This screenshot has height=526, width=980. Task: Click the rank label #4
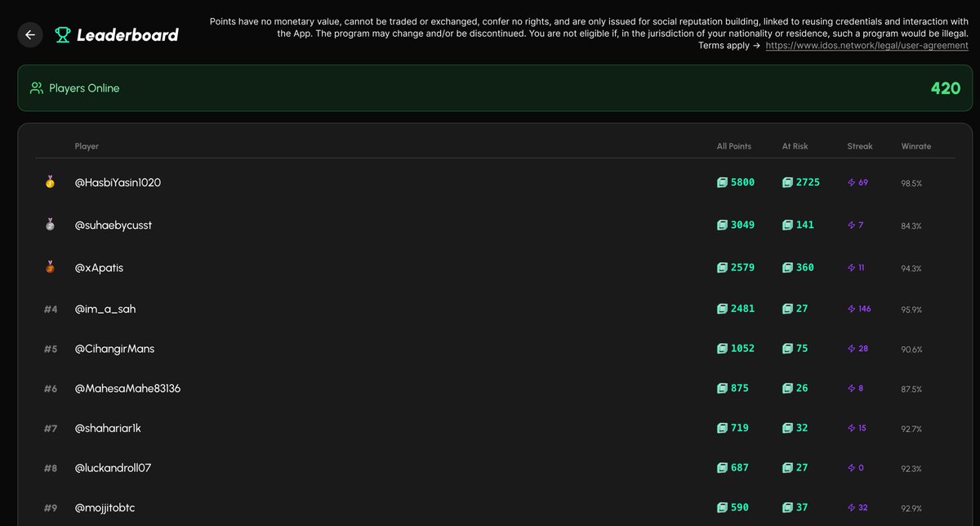coord(51,309)
